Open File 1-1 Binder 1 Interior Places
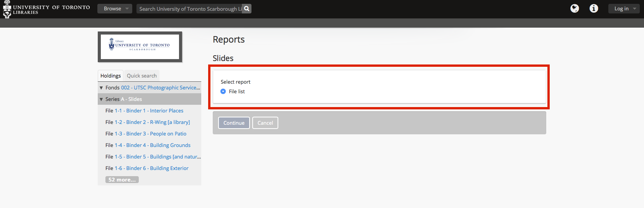This screenshot has height=208, width=644. coord(149,111)
